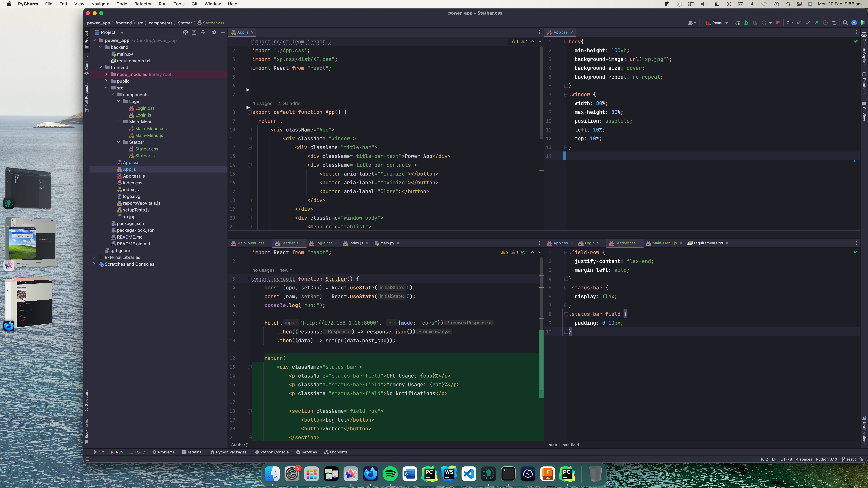Show Git history clock icon
The image size is (868, 488).
tap(825, 23)
